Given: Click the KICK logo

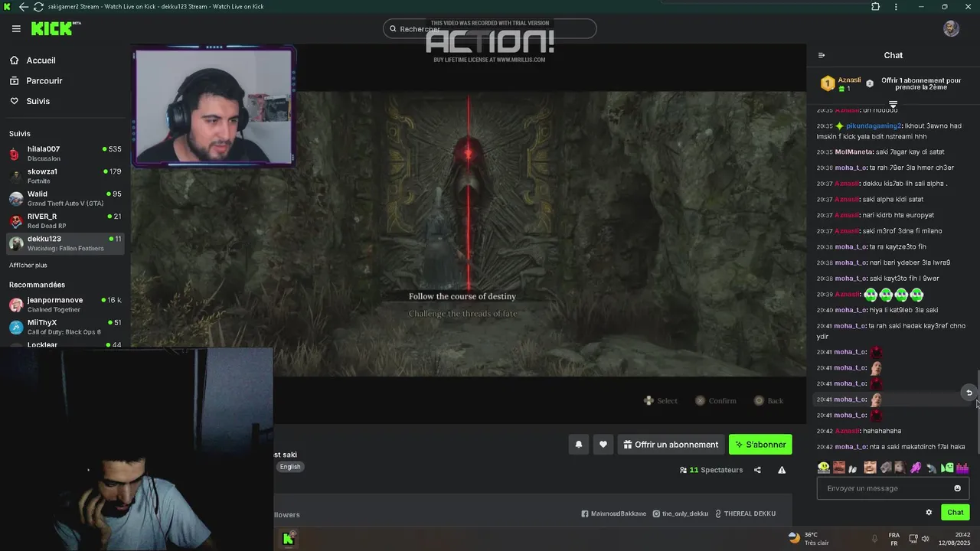Looking at the screenshot, I should [x=55, y=28].
